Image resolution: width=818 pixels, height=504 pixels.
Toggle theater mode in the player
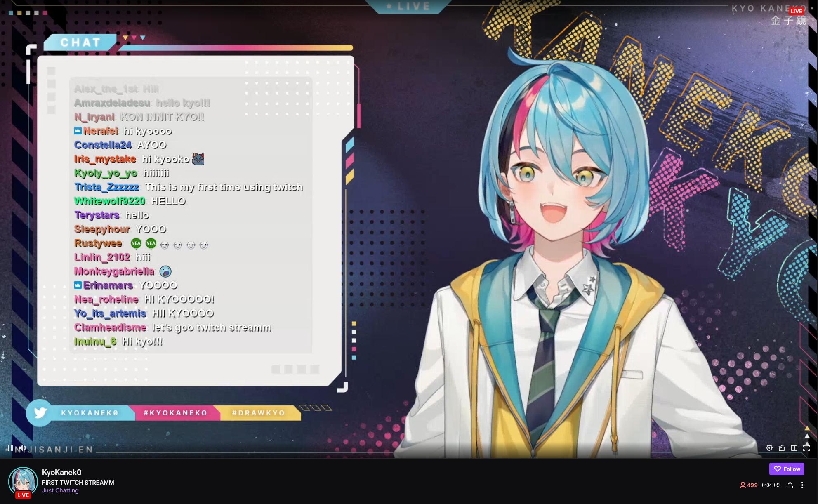coord(794,448)
